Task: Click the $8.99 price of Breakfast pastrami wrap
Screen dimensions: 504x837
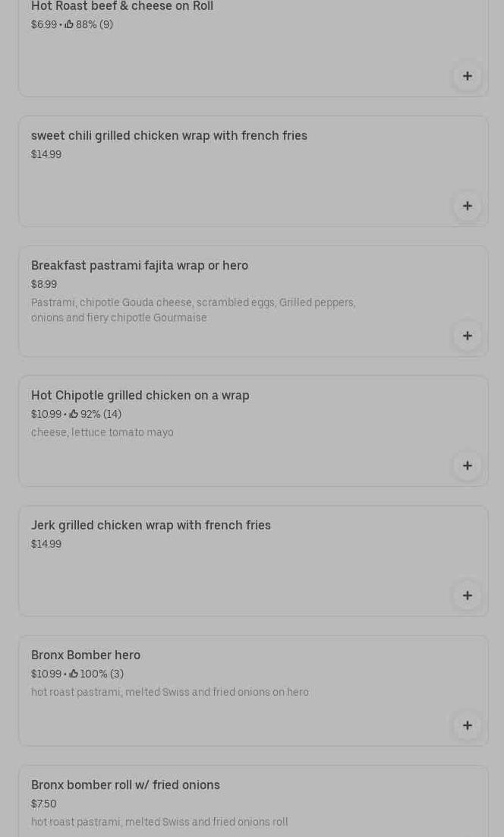Action: 44,284
